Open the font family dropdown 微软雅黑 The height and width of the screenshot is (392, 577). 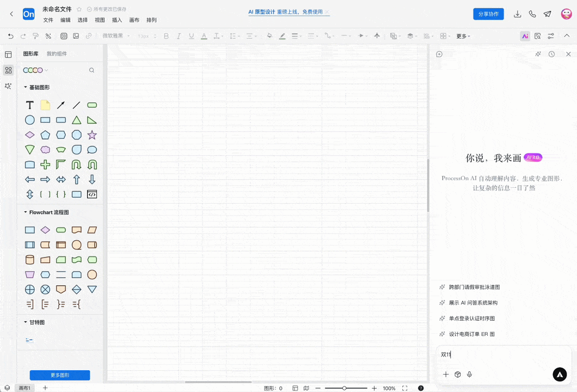116,36
